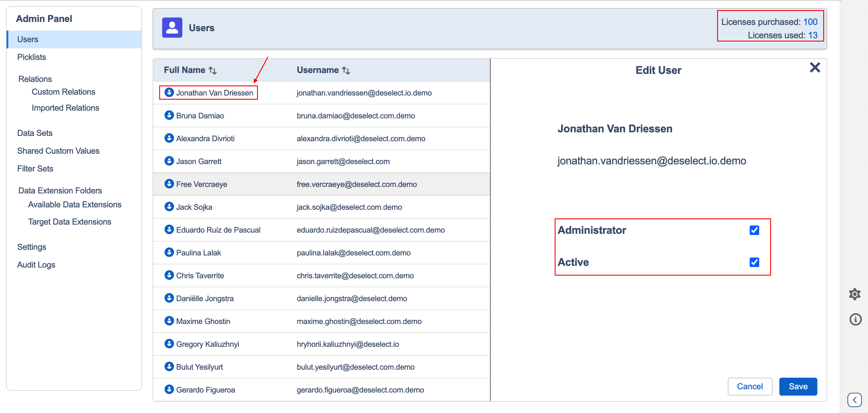Open Data Sets section
Image resolution: width=868 pixels, height=413 pixels.
click(35, 133)
